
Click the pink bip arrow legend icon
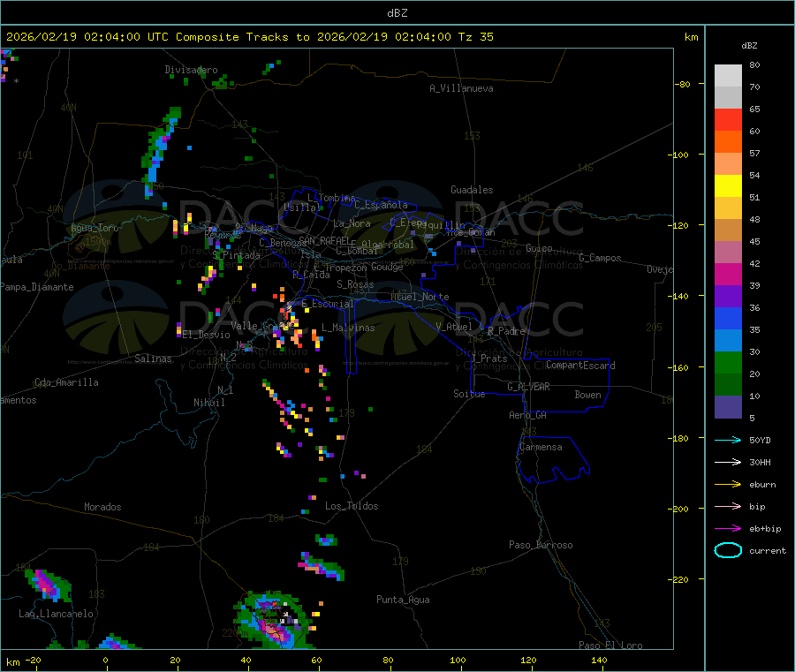pyautogui.click(x=728, y=506)
